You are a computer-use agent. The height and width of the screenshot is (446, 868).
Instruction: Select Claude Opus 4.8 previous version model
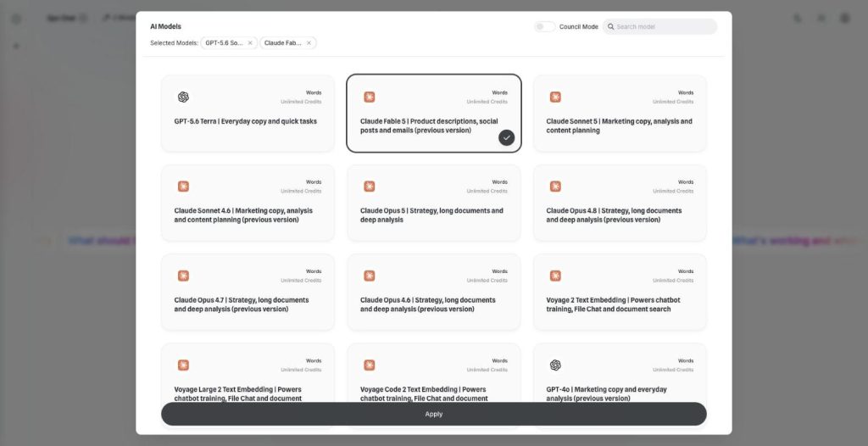click(x=620, y=203)
